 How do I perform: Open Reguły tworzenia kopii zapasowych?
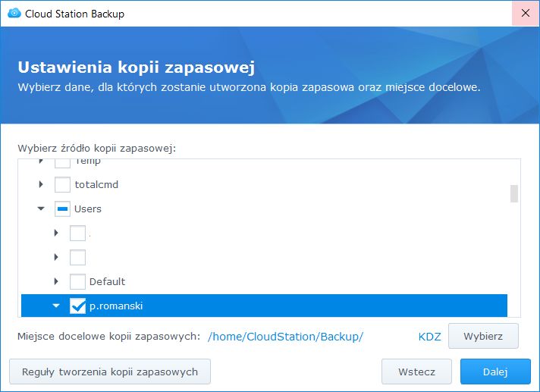[110, 372]
